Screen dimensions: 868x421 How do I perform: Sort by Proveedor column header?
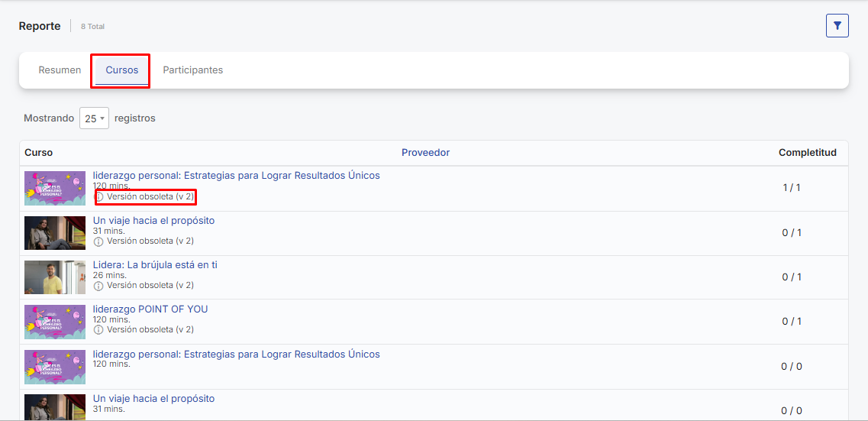pos(425,153)
